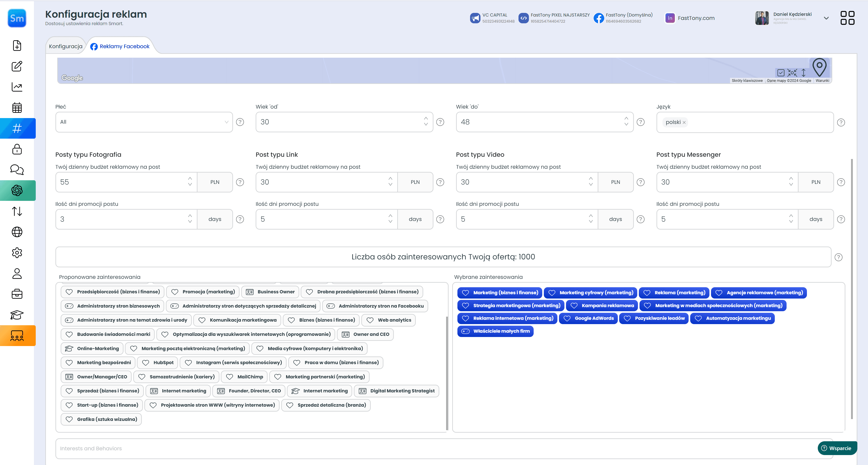The height and width of the screenshot is (465, 868).
Task: Increase Fotografia daily budget with up arrow
Action: tap(190, 179)
